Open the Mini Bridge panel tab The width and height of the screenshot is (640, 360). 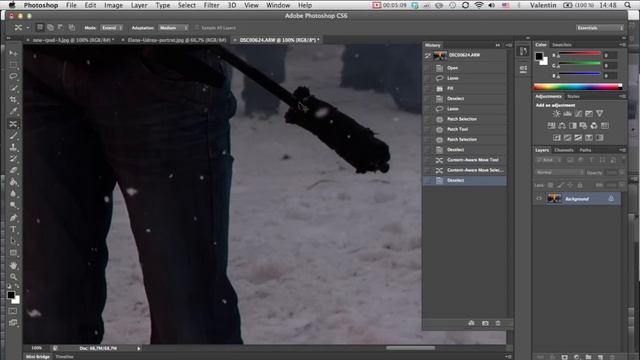click(38, 357)
